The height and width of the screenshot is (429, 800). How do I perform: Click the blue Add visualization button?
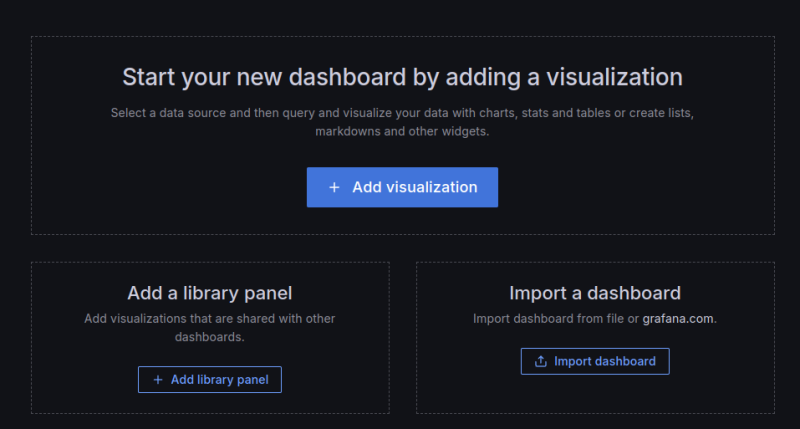point(402,187)
